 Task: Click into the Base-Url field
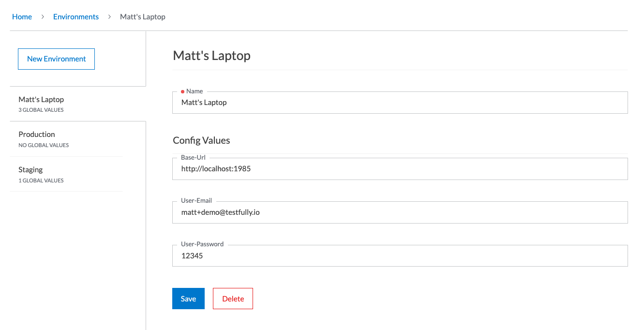[x=400, y=169]
